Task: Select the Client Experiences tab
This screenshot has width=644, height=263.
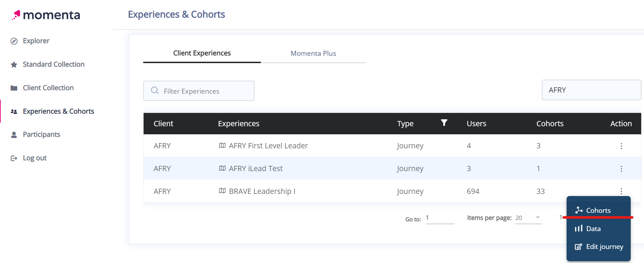Action: (202, 53)
